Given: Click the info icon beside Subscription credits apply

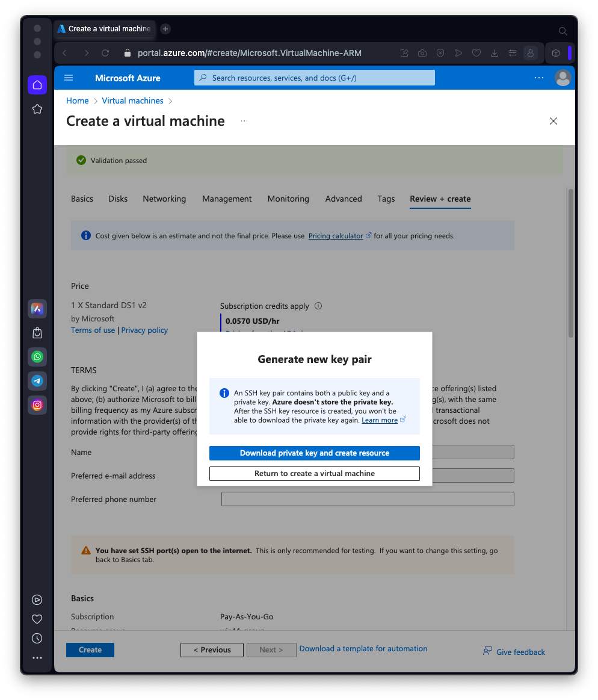Looking at the screenshot, I should 318,306.
